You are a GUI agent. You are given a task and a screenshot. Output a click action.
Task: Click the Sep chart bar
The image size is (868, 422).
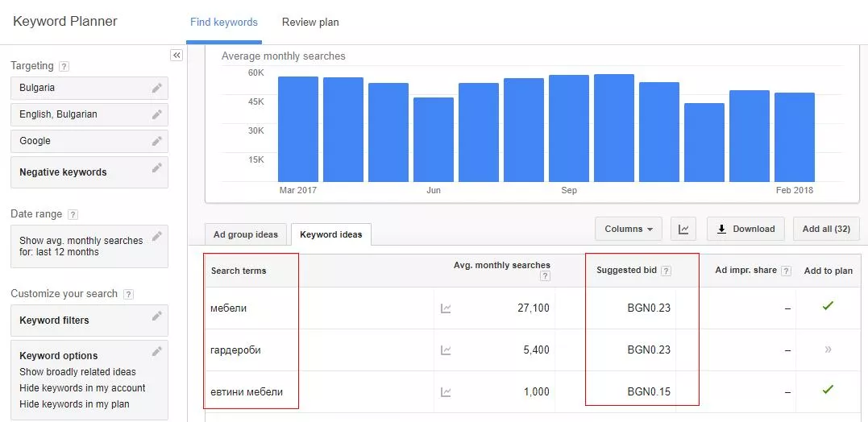click(568, 128)
